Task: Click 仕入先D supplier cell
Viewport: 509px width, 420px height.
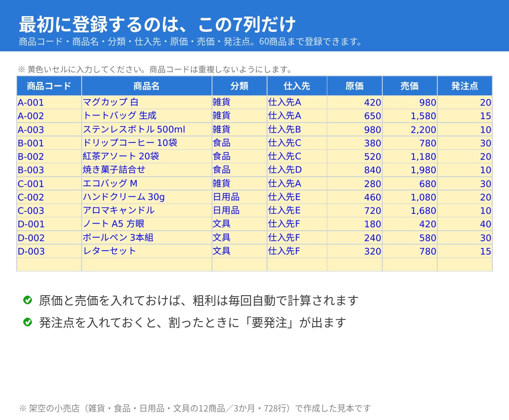Action: [297, 170]
